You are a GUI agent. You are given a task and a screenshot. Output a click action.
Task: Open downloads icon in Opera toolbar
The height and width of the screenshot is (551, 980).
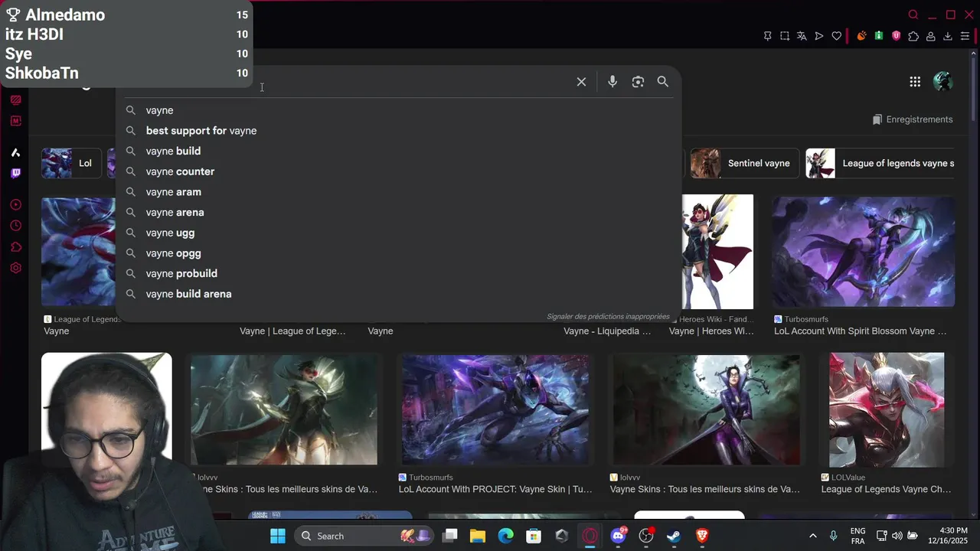(947, 36)
